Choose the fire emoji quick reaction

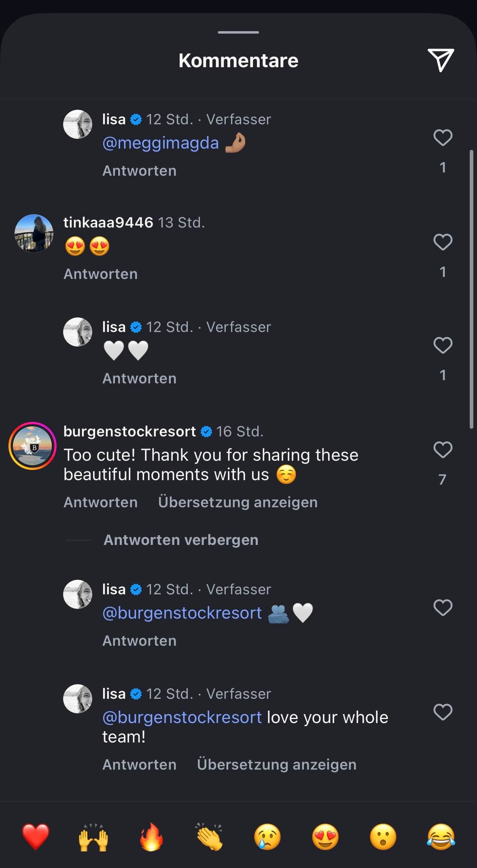[151, 836]
